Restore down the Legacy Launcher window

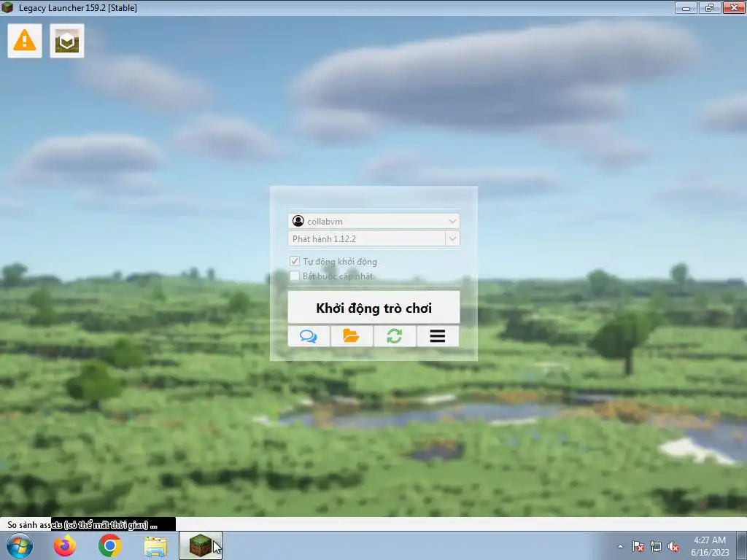tap(710, 7)
